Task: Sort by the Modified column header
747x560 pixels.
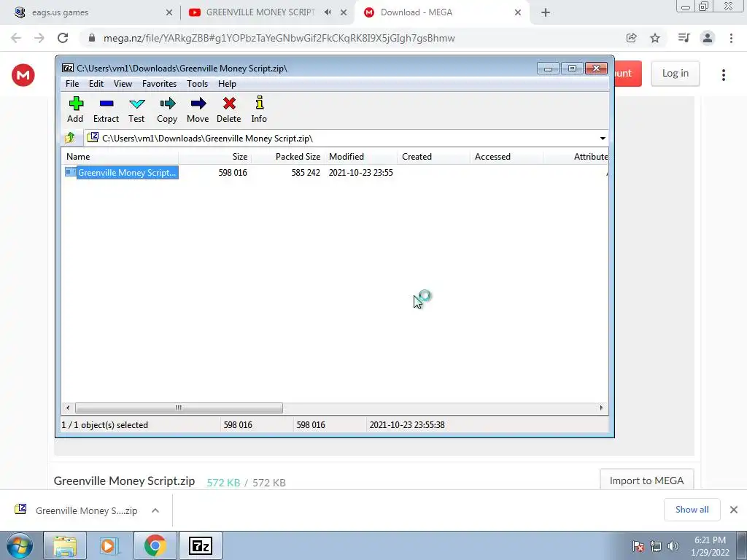Action: [x=361, y=157]
